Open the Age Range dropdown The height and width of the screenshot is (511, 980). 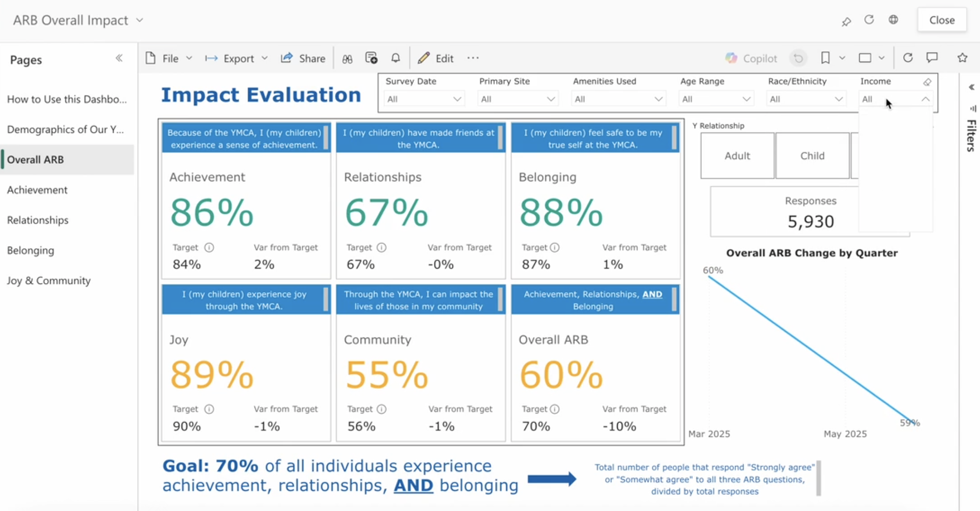pos(716,99)
